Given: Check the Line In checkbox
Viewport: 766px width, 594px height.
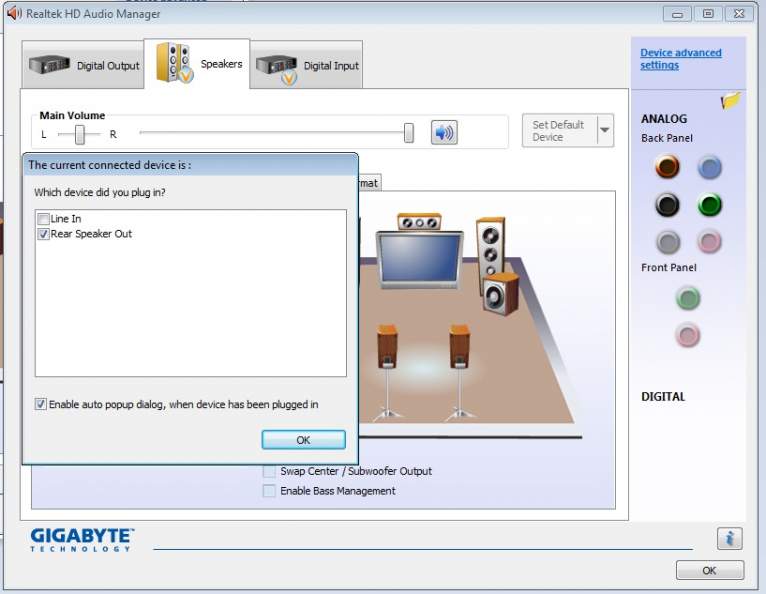Looking at the screenshot, I should [x=43, y=219].
